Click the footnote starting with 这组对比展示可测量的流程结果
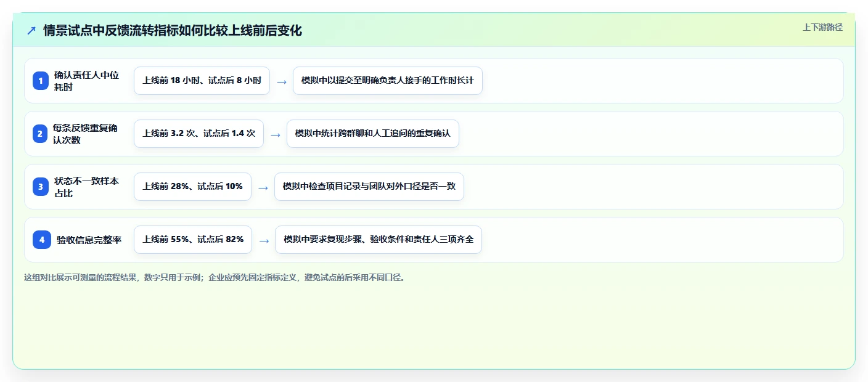The height and width of the screenshot is (382, 868). (215, 278)
